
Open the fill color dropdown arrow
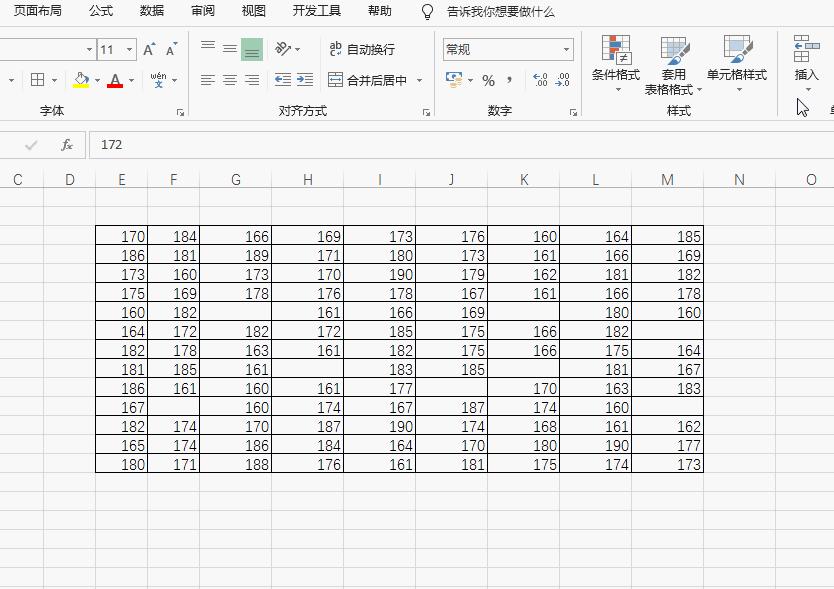pyautogui.click(x=96, y=80)
